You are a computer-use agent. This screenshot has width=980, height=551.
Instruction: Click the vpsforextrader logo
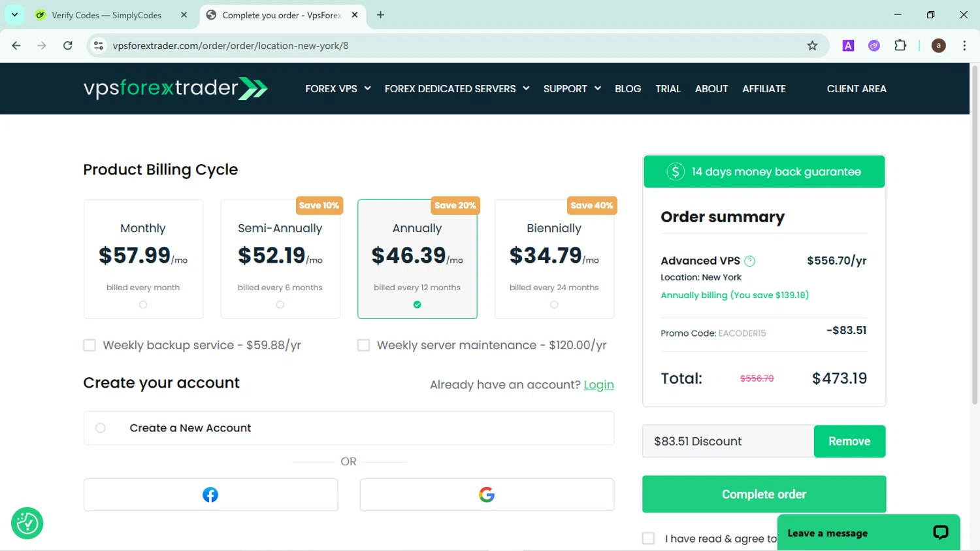tap(176, 88)
